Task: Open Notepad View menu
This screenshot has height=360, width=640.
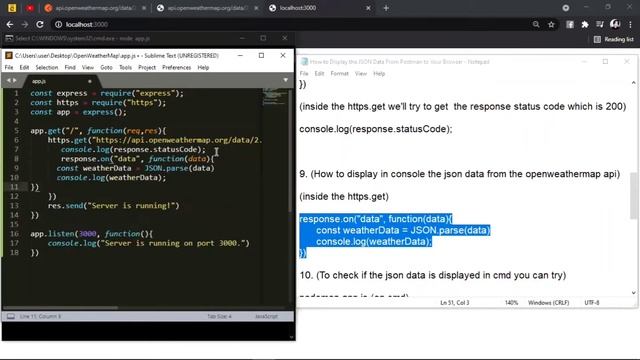Action: 361,73
